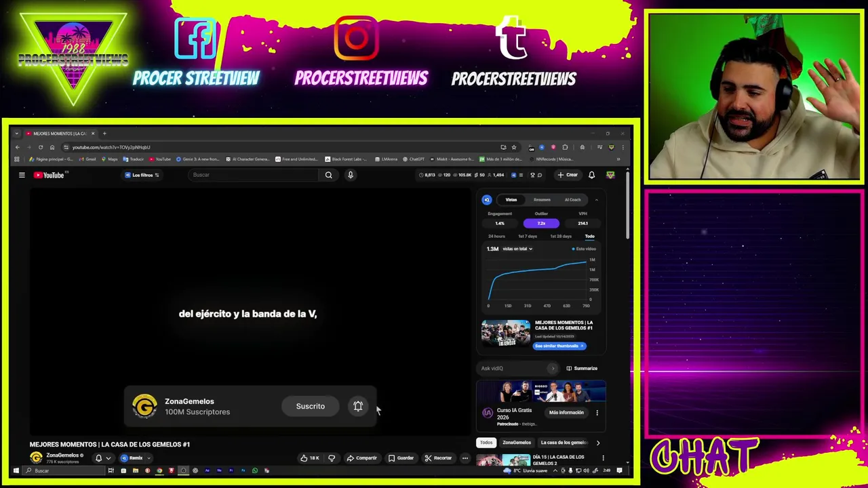Screen dimensions: 868x488
Task: Click the vidIQ video thumbnail preview
Action: [x=506, y=333]
